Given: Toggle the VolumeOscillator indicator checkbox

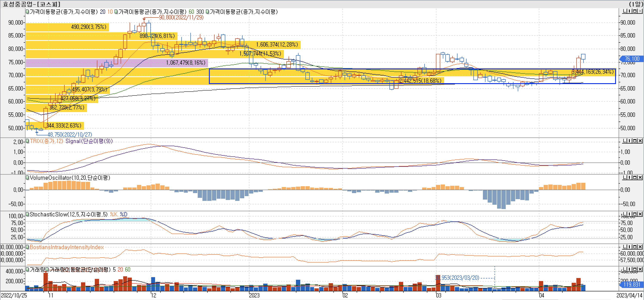Looking at the screenshot, I should [x=28, y=178].
